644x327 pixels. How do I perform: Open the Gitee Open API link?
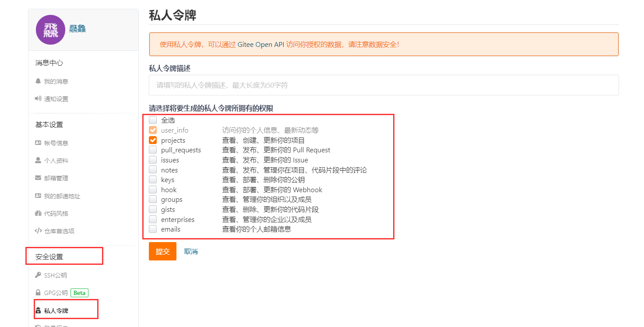point(261,44)
